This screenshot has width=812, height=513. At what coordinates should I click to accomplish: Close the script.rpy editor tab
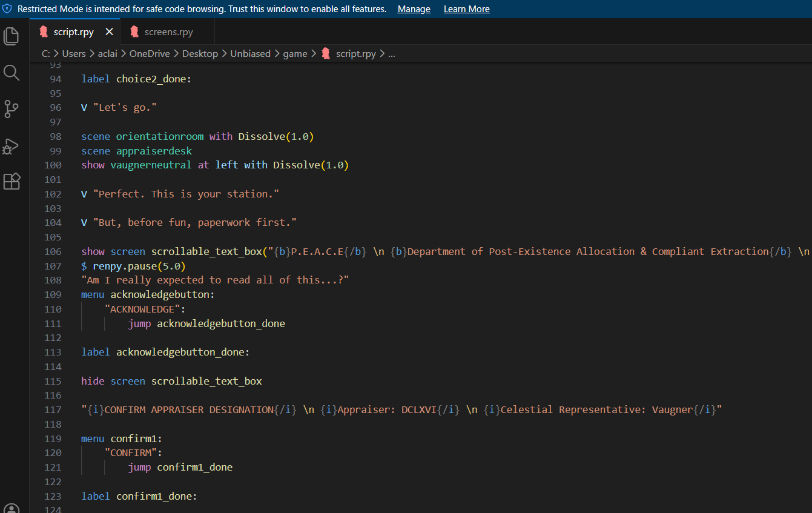pyautogui.click(x=109, y=31)
